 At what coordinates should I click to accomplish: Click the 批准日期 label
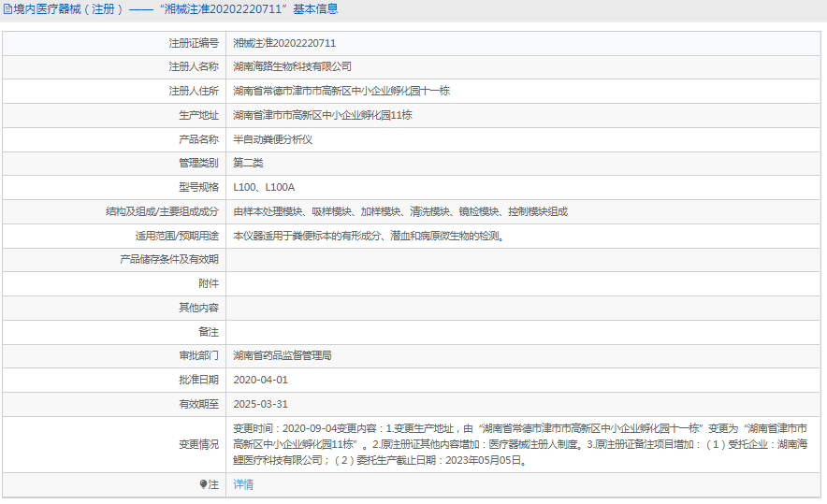click(x=198, y=380)
